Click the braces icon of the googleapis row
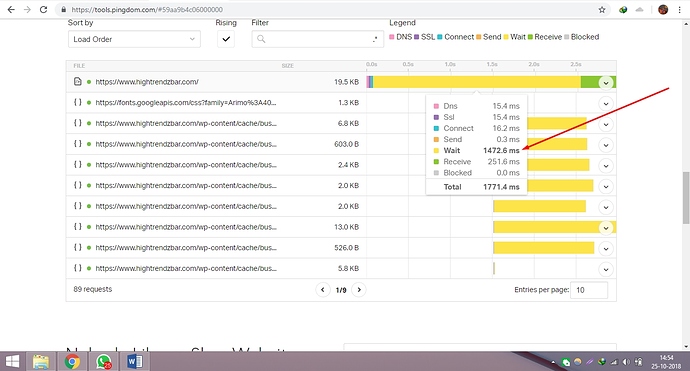This screenshot has width=690, height=371. coord(77,102)
